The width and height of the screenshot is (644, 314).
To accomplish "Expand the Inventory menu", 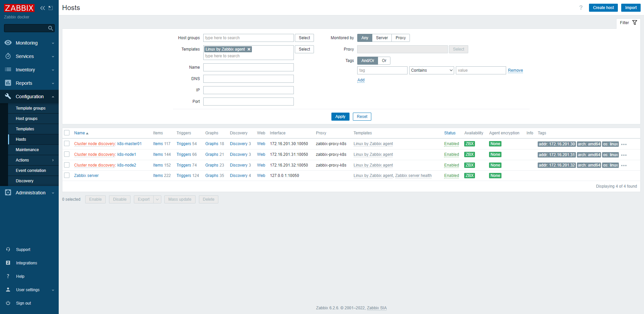I will [x=53, y=70].
